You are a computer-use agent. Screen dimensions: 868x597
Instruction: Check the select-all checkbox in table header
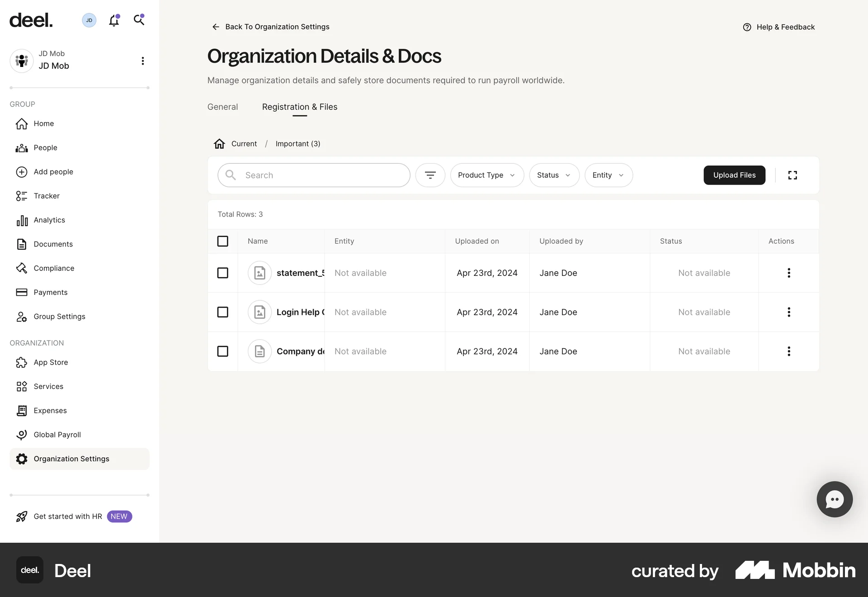(223, 241)
